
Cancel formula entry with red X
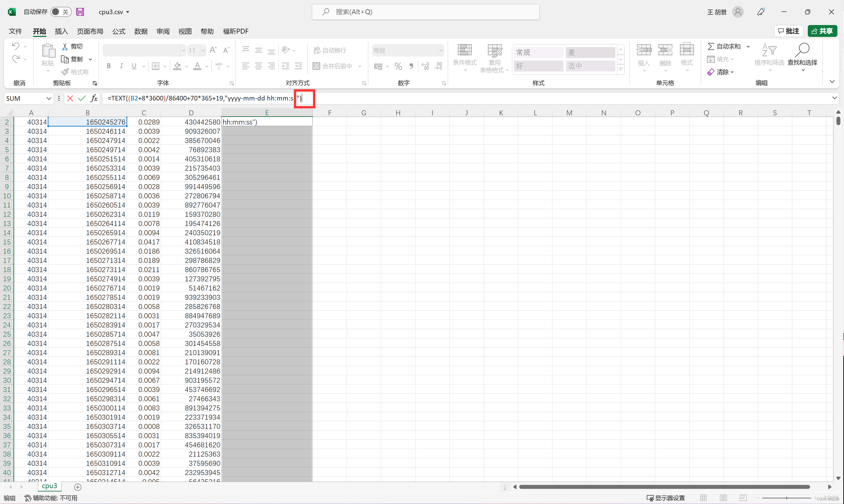(x=70, y=98)
